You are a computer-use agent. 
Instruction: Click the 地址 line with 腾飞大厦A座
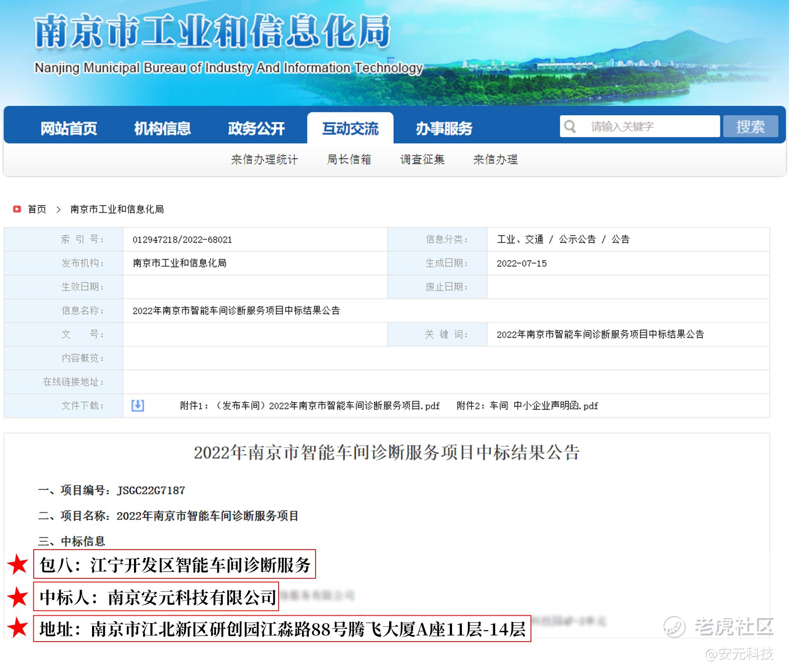point(282,628)
